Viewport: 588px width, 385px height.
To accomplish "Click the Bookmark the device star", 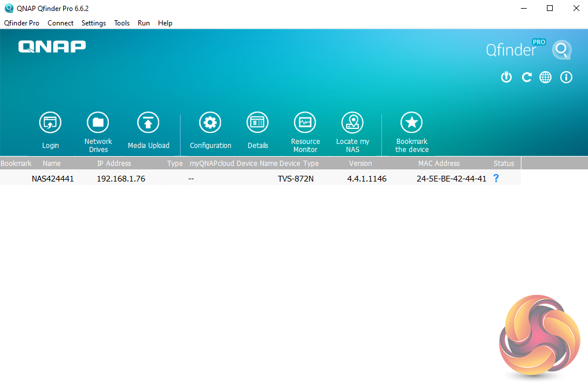I will 411,123.
